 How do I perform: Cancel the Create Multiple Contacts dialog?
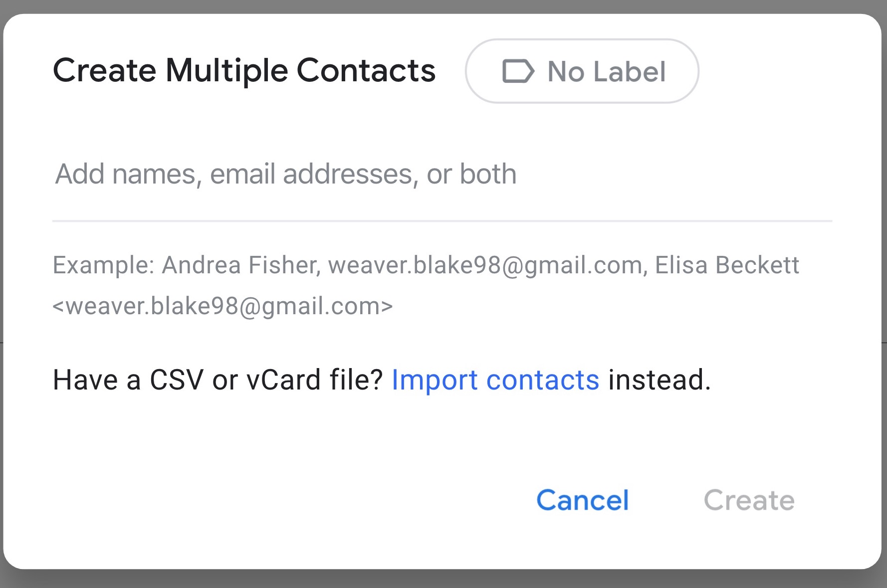(582, 500)
